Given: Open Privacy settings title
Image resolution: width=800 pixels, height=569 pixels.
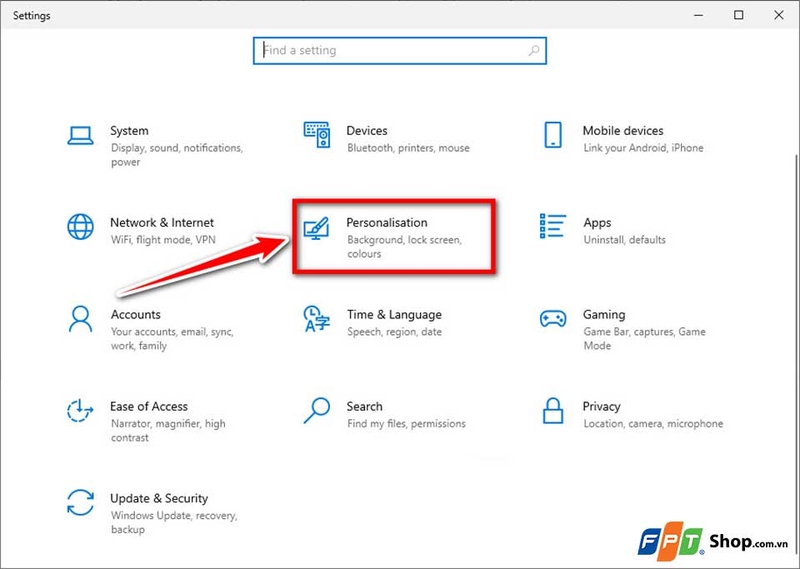Looking at the screenshot, I should pos(602,407).
